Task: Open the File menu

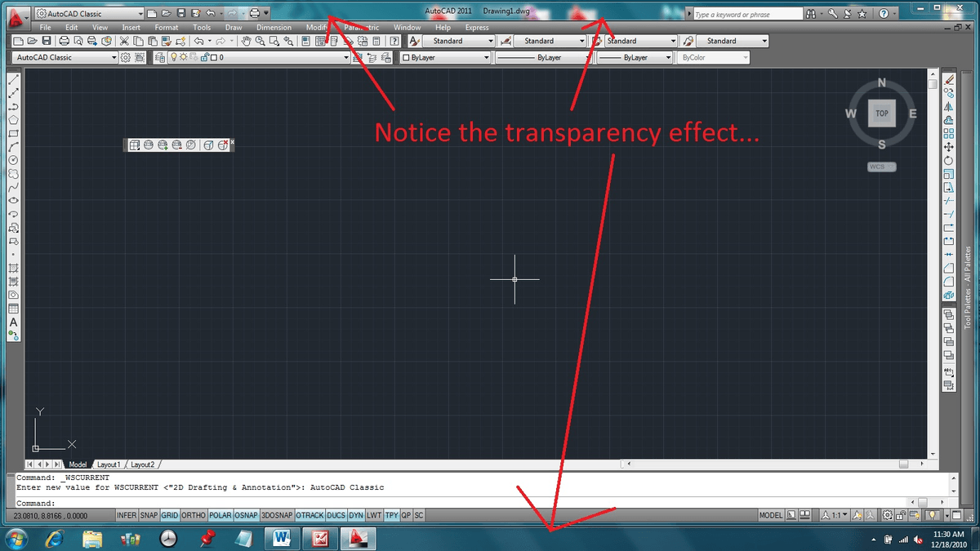Action: 46,28
